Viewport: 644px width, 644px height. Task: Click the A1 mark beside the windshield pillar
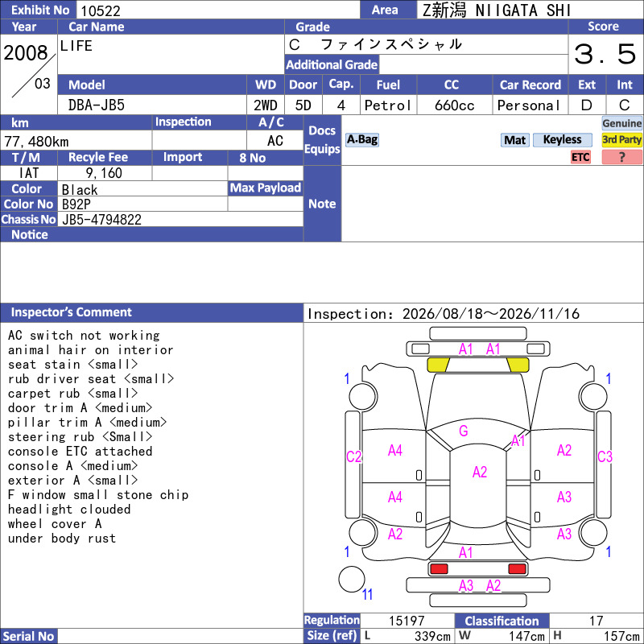click(x=518, y=440)
